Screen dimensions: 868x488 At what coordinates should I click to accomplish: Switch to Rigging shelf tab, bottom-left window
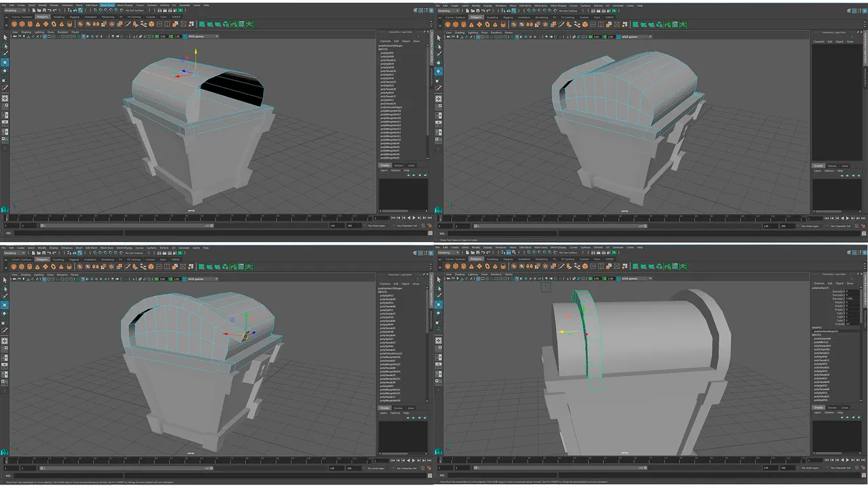75,260
